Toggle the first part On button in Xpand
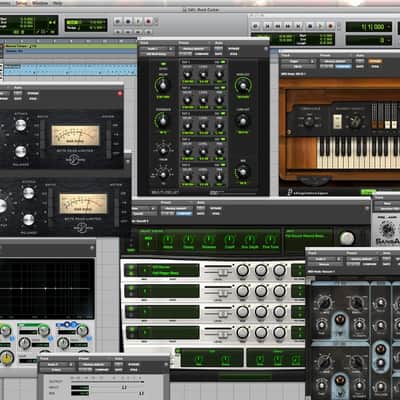Viewport: 400px width, 400px height. [x=130, y=267]
